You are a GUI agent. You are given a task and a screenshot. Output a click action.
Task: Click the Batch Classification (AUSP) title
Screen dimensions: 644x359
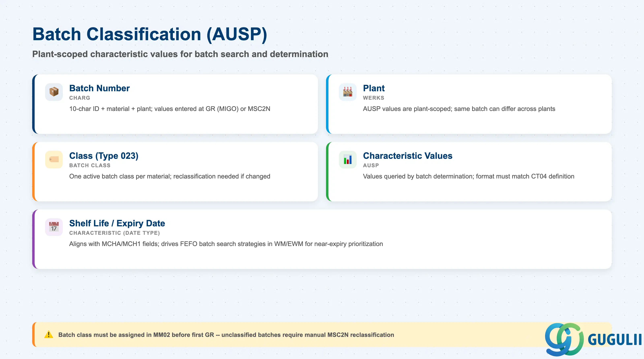pyautogui.click(x=150, y=34)
